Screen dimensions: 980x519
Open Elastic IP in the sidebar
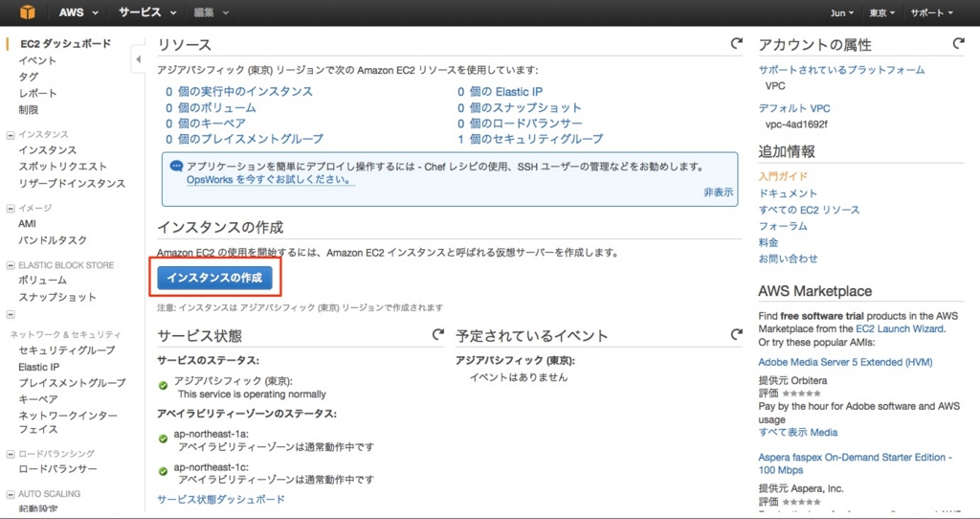pos(38,367)
